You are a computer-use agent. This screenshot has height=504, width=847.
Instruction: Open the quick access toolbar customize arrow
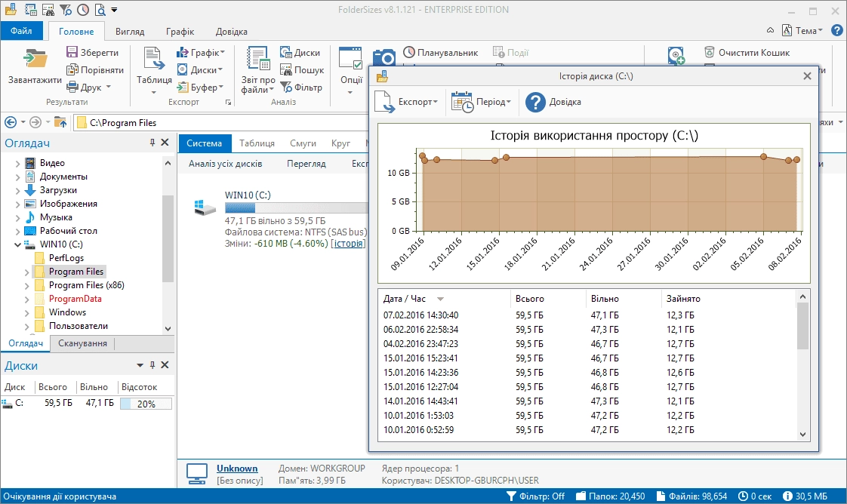point(114,10)
